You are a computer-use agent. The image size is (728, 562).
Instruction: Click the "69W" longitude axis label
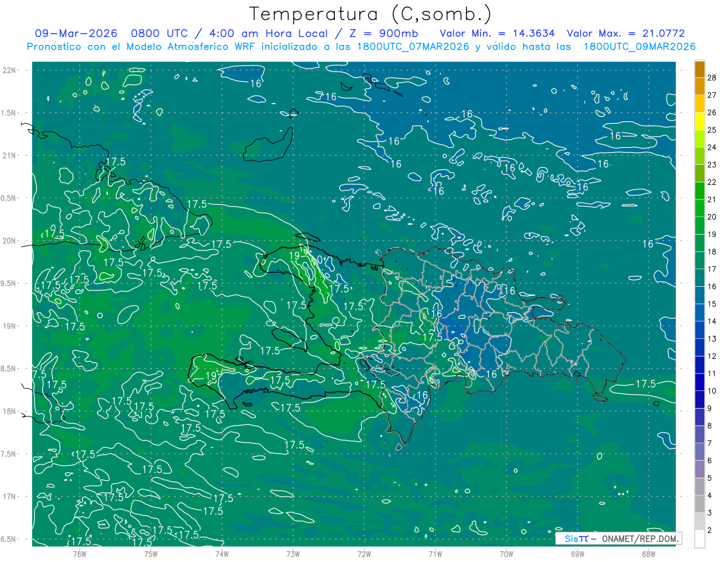(x=578, y=554)
